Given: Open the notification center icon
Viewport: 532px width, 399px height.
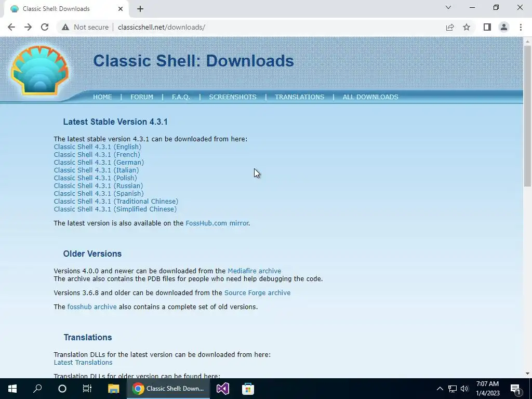Looking at the screenshot, I should (516, 389).
